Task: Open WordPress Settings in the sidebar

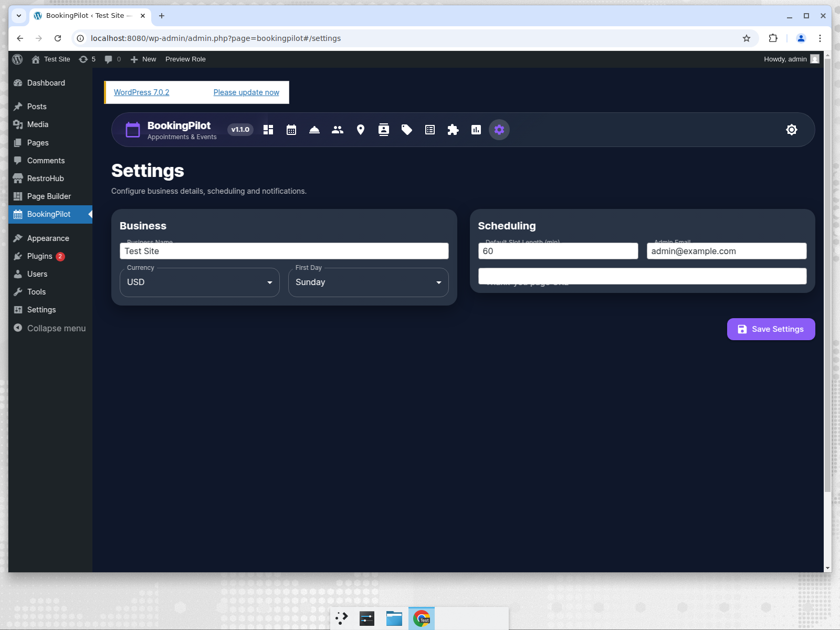Action: click(x=50, y=310)
